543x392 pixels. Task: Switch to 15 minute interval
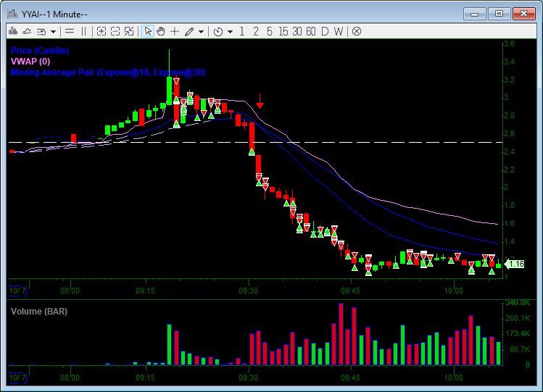[x=283, y=31]
